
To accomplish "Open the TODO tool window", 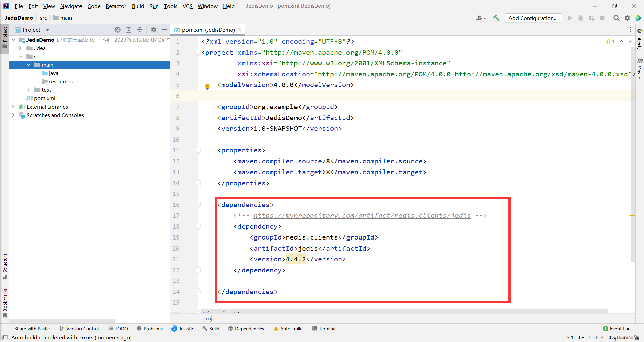I will coord(118,329).
